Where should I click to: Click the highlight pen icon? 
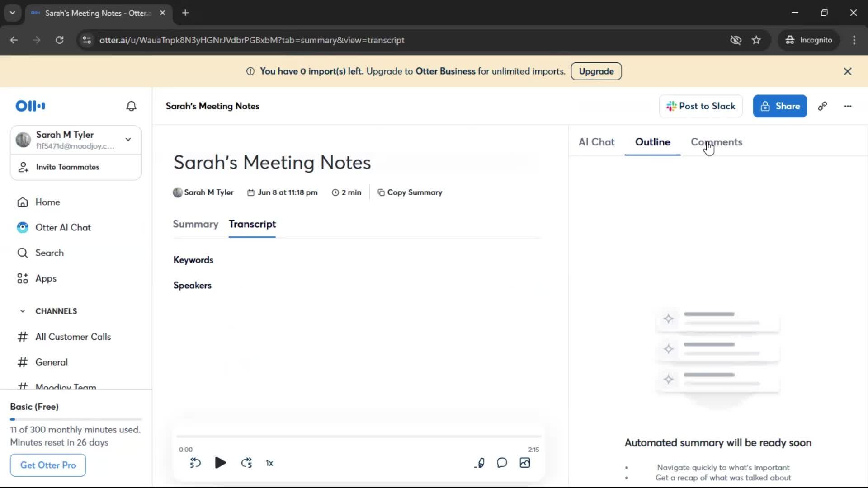pos(480,463)
